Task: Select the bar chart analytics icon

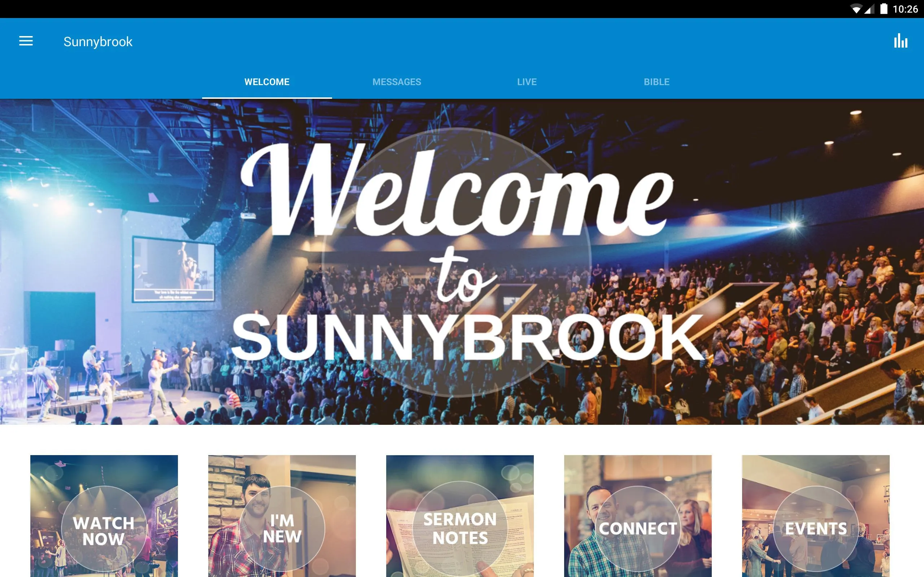Action: click(x=901, y=41)
